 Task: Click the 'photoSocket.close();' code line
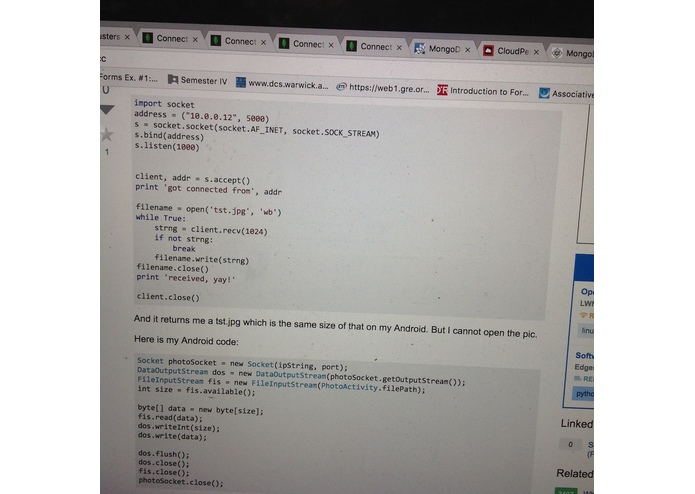181,482
